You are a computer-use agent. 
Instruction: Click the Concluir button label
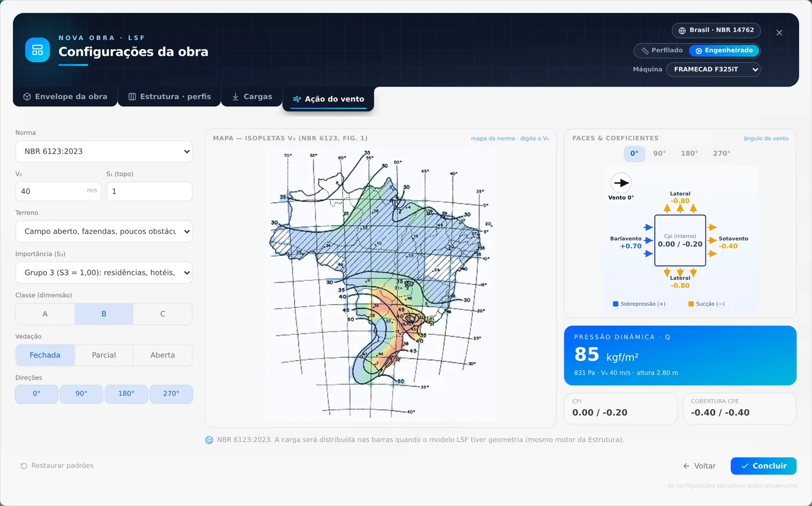pyautogui.click(x=770, y=466)
